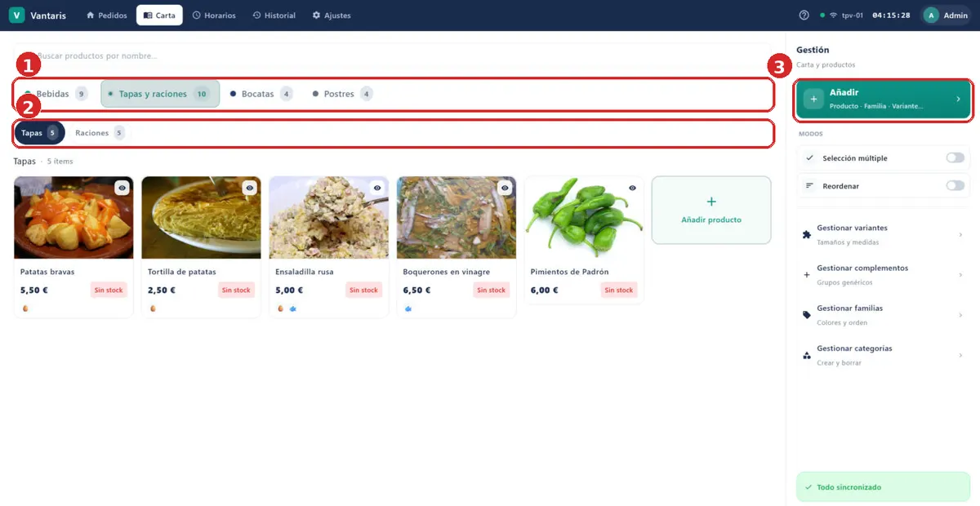Go to the Pedidos tab
Viewport: 980px width, 506px height.
107,16
